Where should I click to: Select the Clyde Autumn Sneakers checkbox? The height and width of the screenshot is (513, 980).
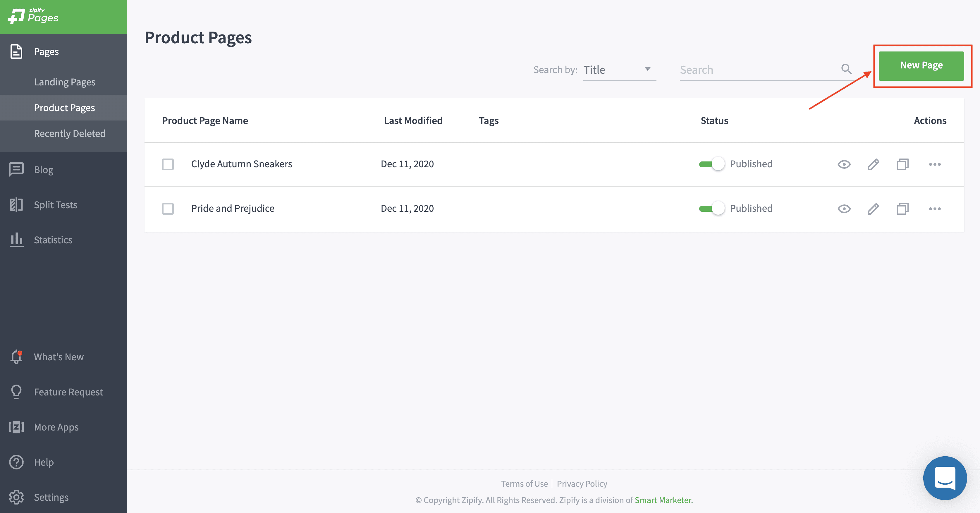pyautogui.click(x=168, y=164)
